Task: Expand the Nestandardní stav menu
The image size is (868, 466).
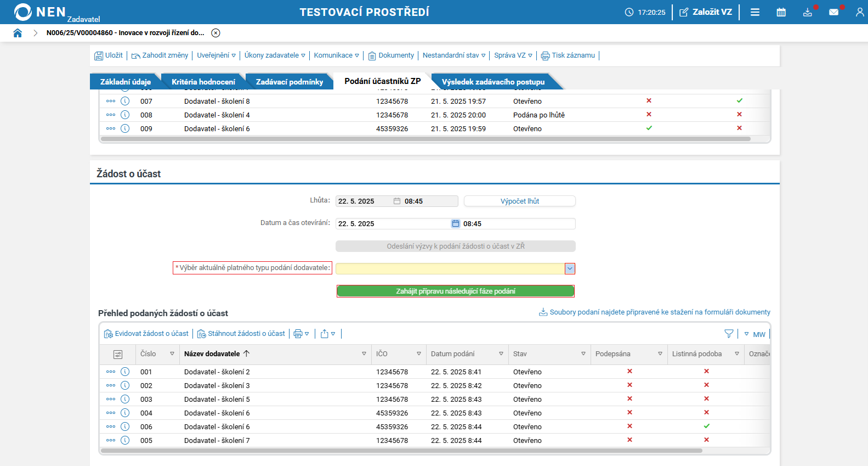Action: pyautogui.click(x=454, y=55)
